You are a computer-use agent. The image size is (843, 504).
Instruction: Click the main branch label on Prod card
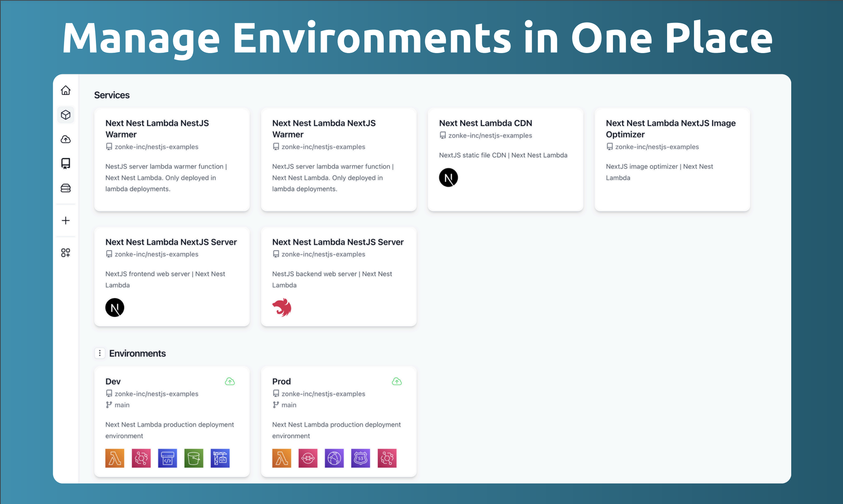coord(289,405)
